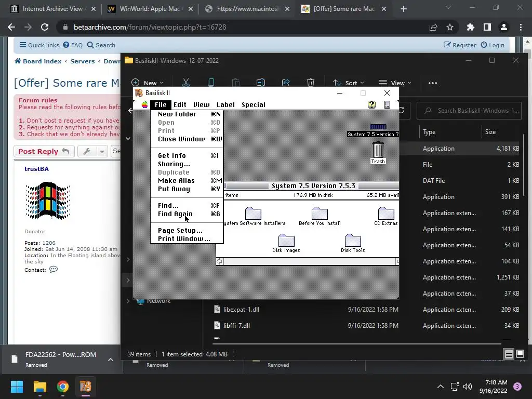This screenshot has height=399, width=532.
Task: Open the New dropdown in Explorer
Action: pyautogui.click(x=147, y=83)
